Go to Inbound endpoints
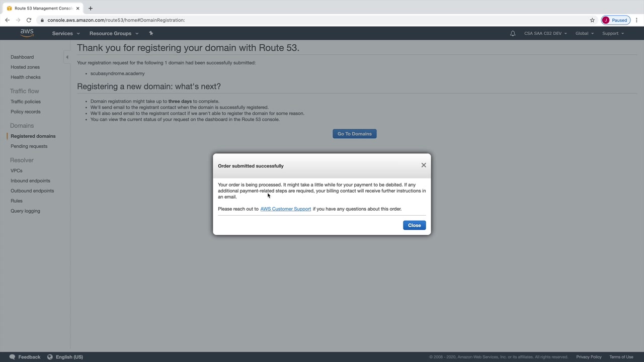 (30, 180)
